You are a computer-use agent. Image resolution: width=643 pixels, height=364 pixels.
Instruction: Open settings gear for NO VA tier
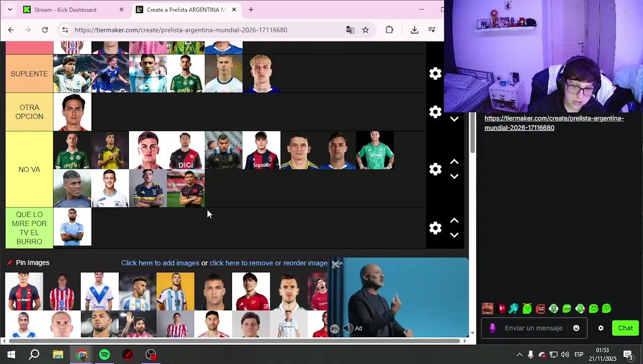[x=435, y=169]
